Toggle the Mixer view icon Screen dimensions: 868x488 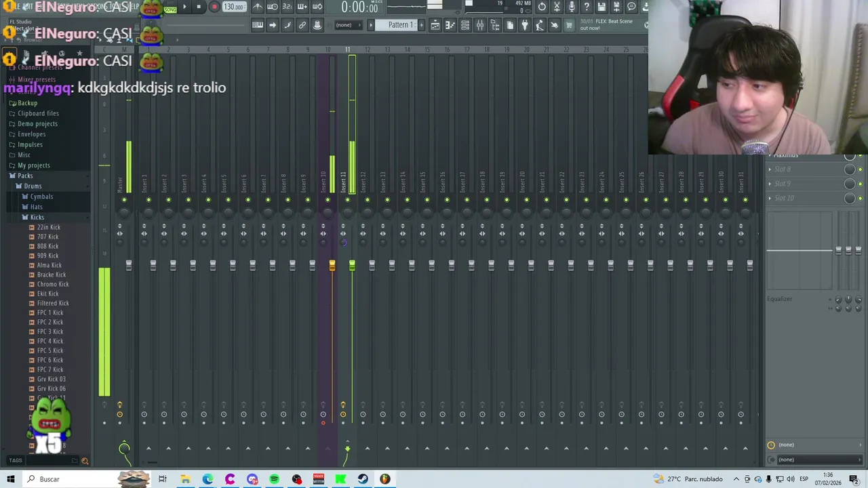pyautogui.click(x=480, y=25)
